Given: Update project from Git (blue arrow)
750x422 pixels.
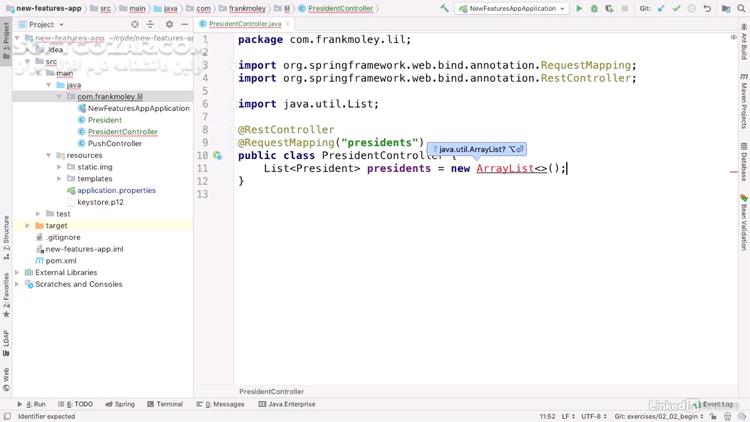Looking at the screenshot, I should [x=661, y=8].
